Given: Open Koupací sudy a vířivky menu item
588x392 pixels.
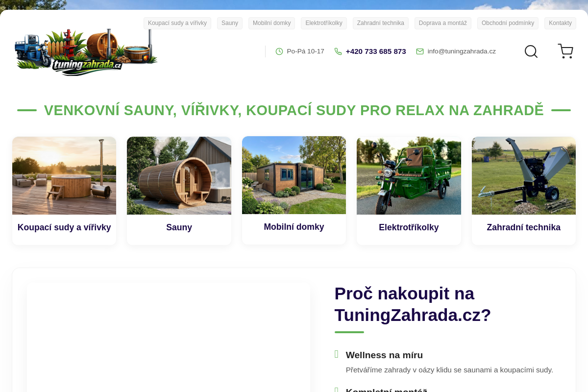Looking at the screenshot, I should coord(177,23).
